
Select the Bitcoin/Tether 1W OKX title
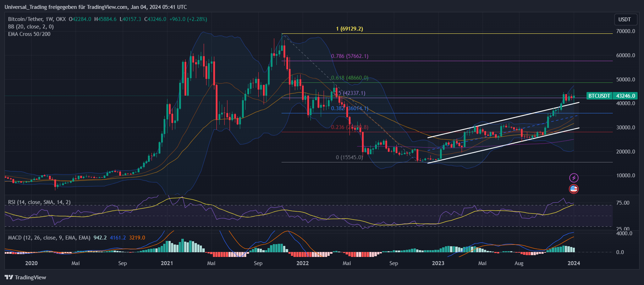point(37,19)
